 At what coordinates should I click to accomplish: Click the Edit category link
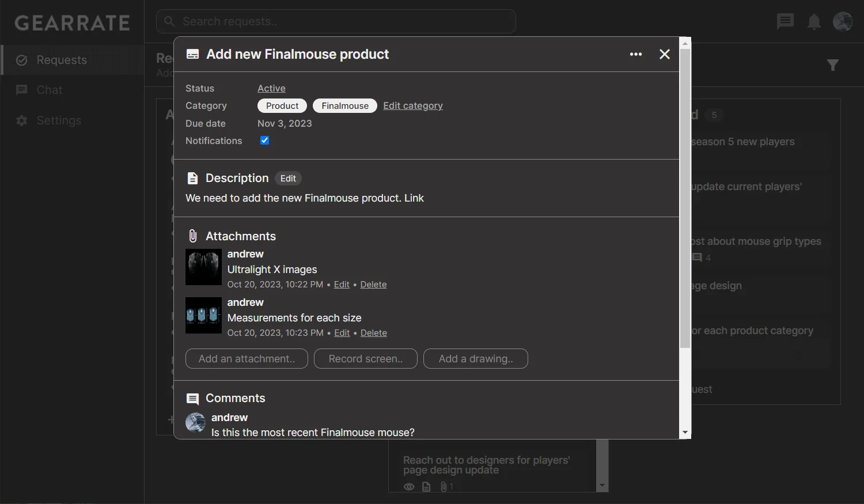413,106
